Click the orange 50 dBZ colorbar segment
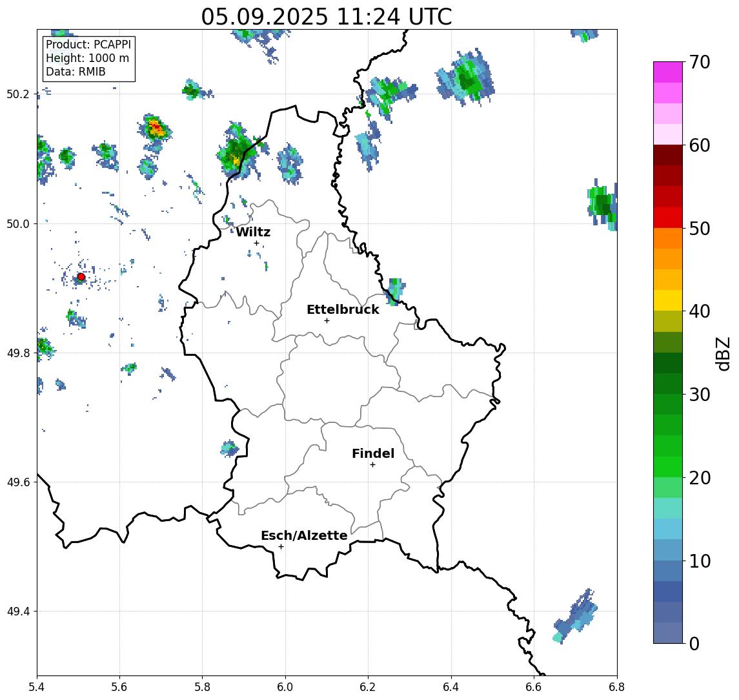The image size is (739, 700). click(x=668, y=238)
